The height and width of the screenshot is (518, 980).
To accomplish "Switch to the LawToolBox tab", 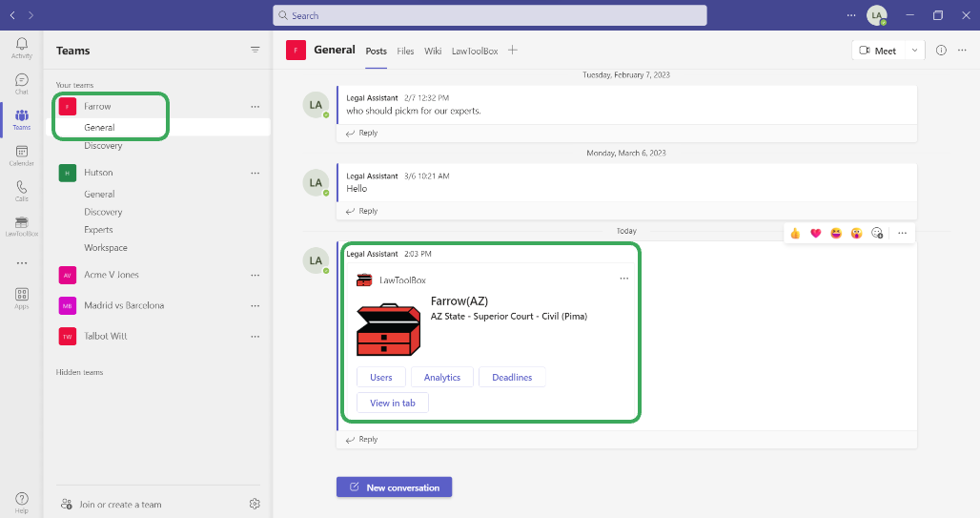I will (x=475, y=52).
